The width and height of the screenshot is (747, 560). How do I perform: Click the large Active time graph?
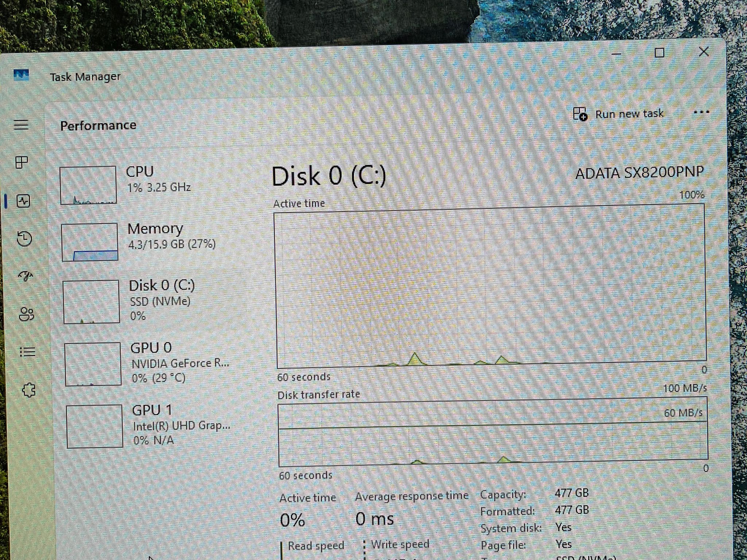491,286
